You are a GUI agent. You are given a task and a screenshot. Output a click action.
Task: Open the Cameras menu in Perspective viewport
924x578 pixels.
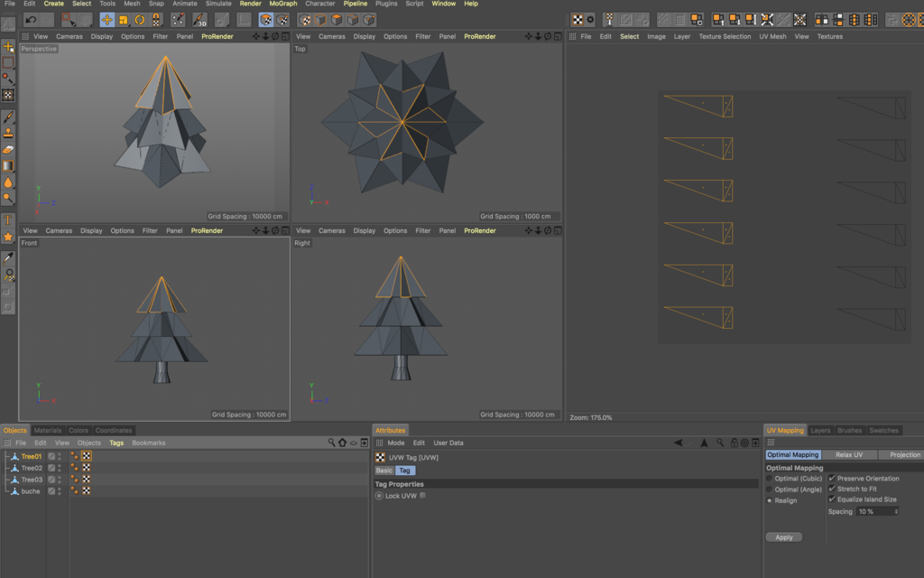pos(69,36)
